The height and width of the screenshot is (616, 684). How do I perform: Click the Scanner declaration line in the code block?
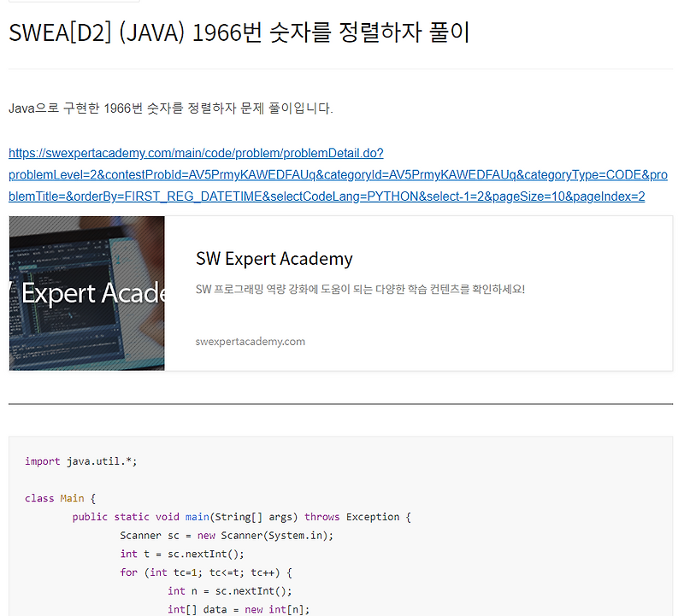(x=224, y=535)
